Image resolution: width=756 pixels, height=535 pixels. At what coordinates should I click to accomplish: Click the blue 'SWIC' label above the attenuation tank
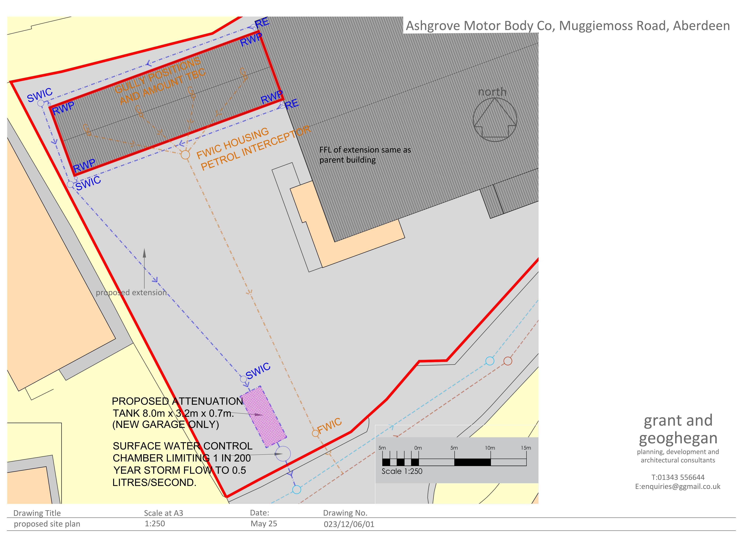258,371
